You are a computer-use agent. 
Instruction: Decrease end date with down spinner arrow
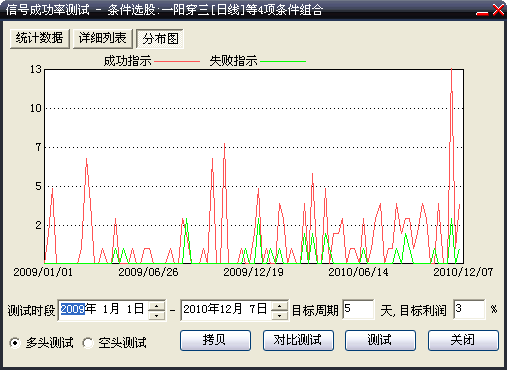pyautogui.click(x=280, y=315)
